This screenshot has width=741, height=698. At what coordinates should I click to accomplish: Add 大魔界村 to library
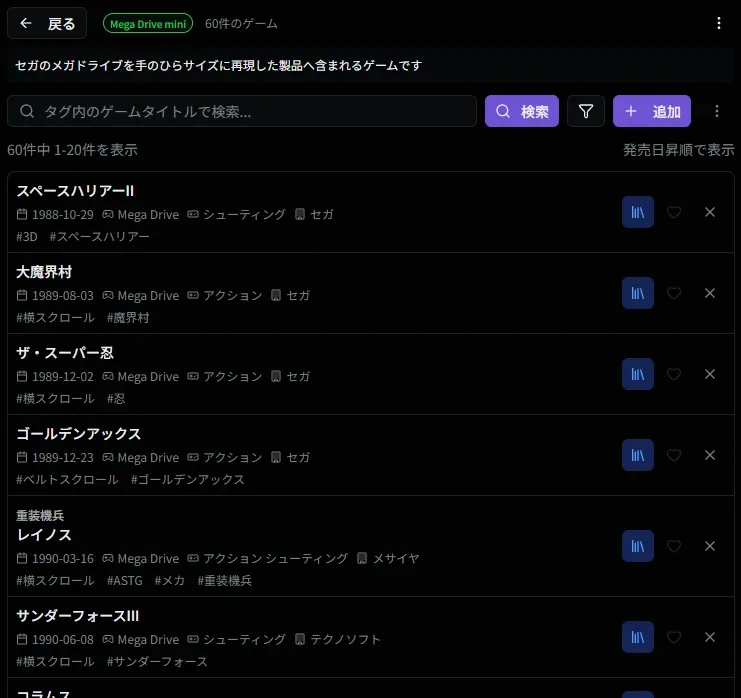638,293
